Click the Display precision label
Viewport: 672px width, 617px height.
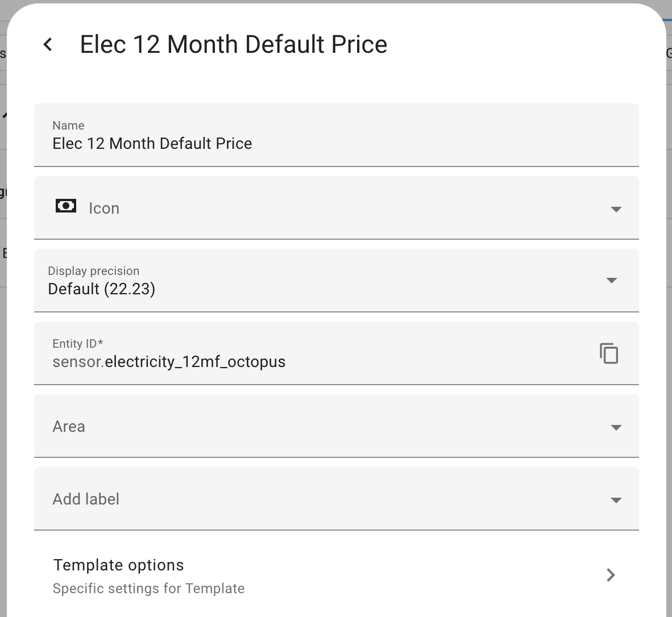[x=93, y=271]
